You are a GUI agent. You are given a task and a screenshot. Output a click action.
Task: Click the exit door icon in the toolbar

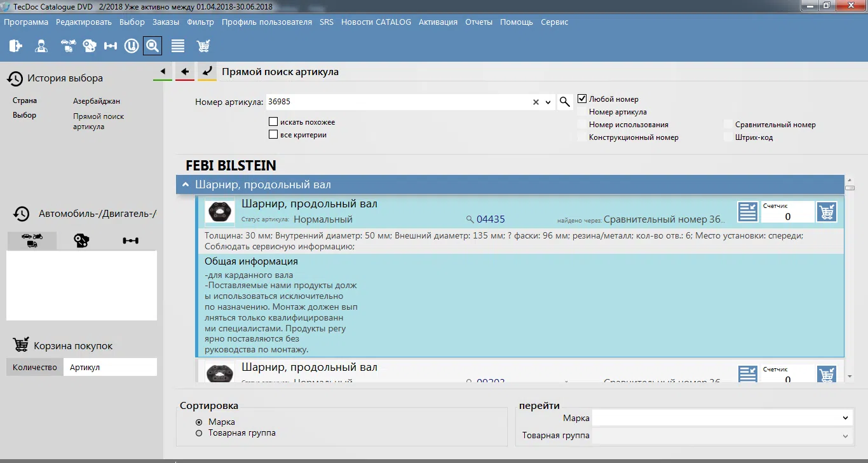click(16, 46)
